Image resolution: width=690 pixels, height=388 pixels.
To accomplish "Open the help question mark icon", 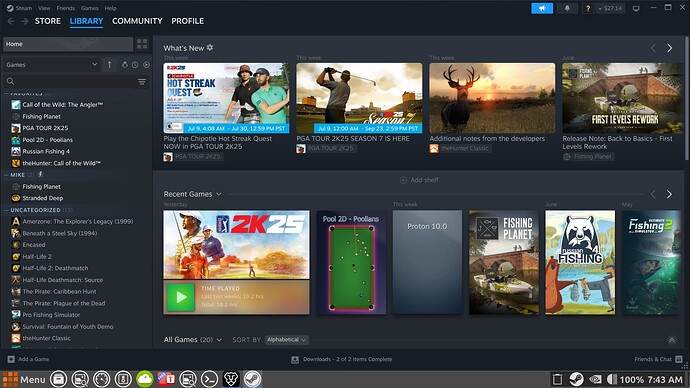I will [x=587, y=8].
